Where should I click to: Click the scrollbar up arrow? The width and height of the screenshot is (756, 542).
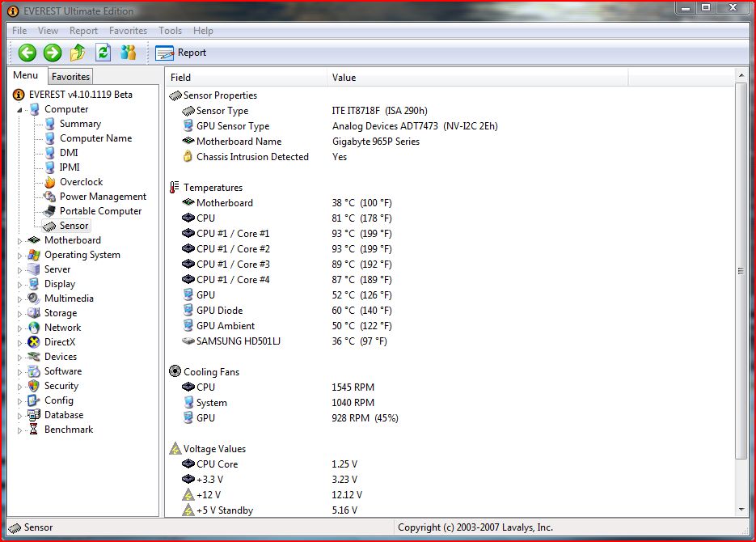tap(741, 75)
